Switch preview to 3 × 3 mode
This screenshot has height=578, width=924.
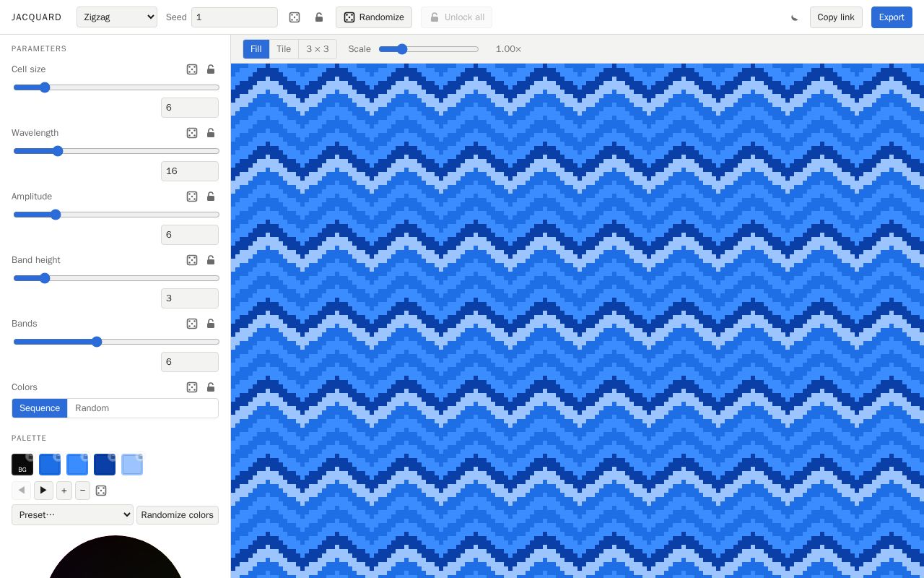[x=318, y=49]
